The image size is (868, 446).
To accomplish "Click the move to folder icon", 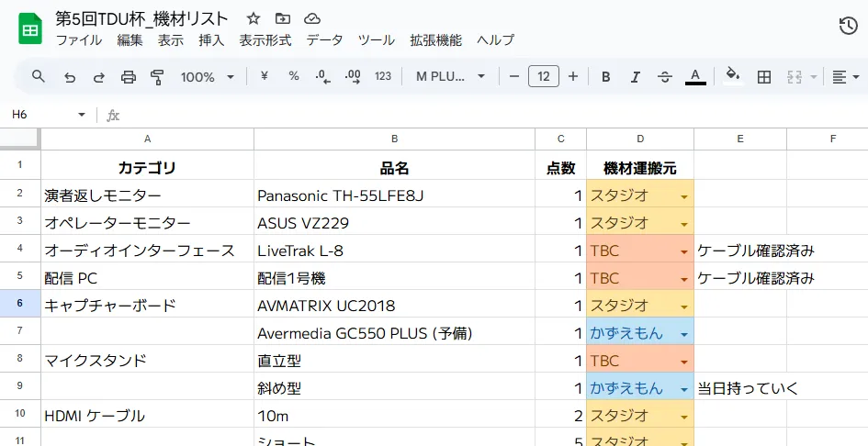I will coord(283,19).
